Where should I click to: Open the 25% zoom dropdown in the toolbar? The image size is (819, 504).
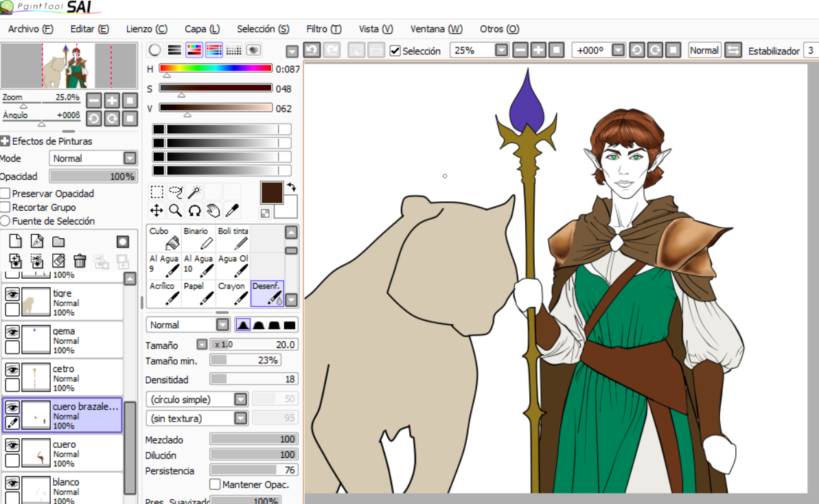pyautogui.click(x=501, y=50)
